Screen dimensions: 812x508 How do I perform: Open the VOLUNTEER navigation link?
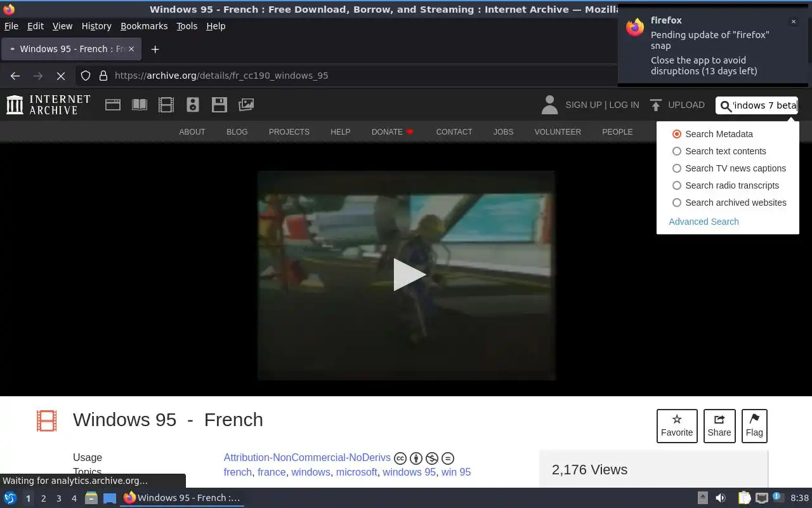click(x=558, y=132)
